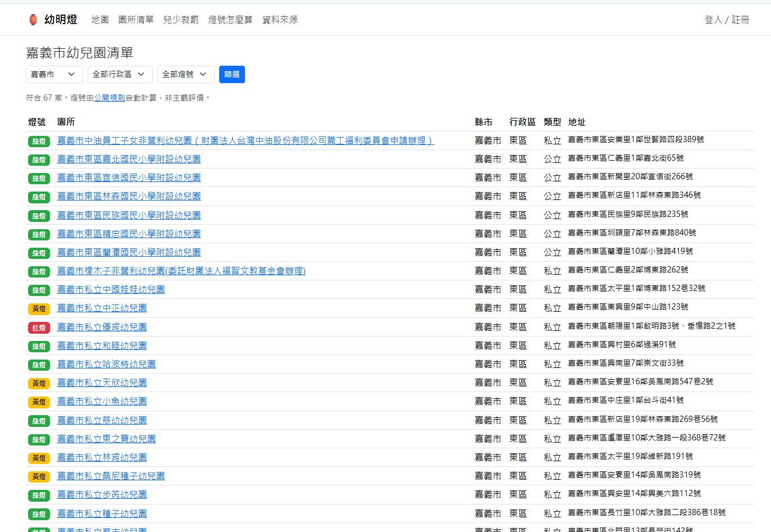This screenshot has width=771, height=532.
Task: Open 嘉義市東區精忠國民小學附設幼兒園 link
Action: click(129, 234)
